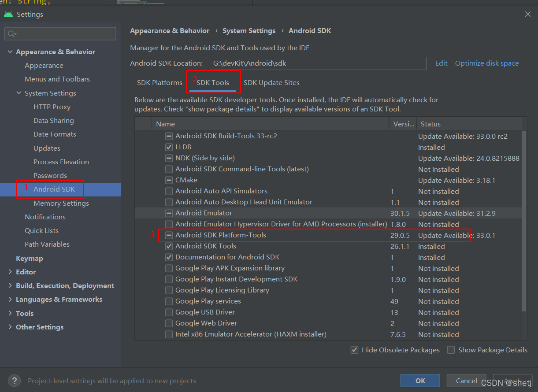Toggle the CMake checkbox
The height and width of the screenshot is (392, 538).
point(169,180)
